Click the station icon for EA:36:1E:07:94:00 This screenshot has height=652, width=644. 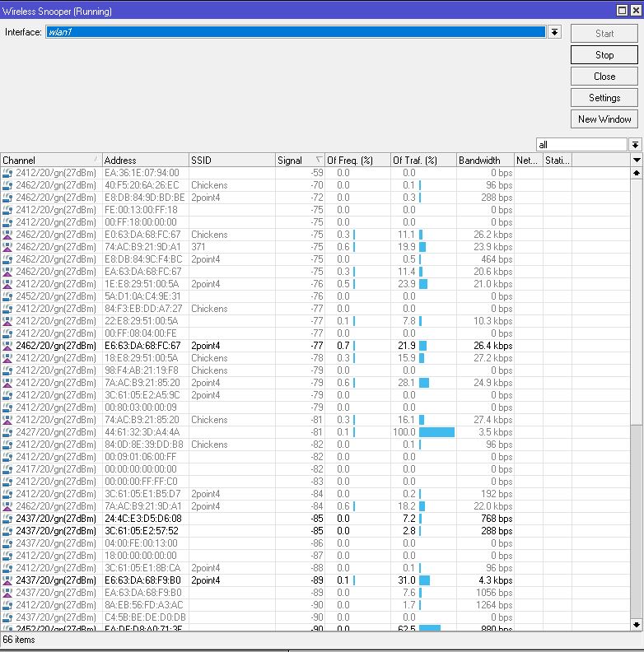click(x=7, y=173)
